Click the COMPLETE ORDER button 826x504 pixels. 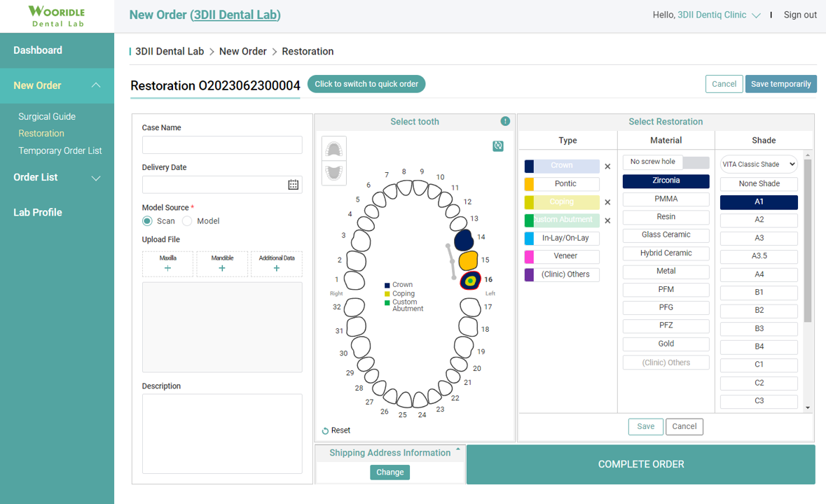[x=640, y=463]
